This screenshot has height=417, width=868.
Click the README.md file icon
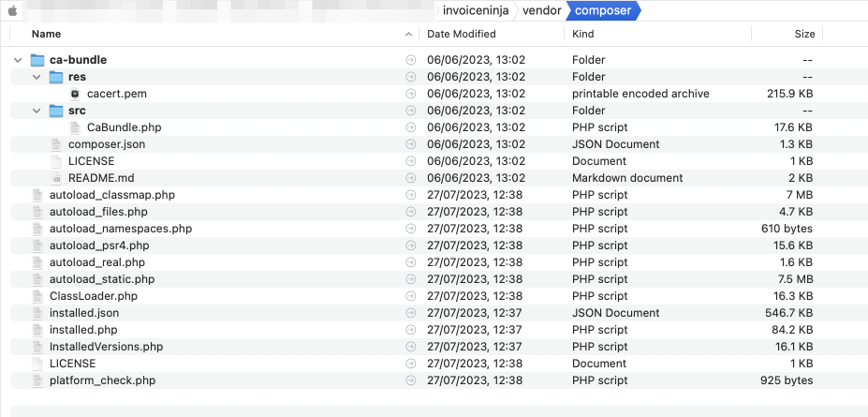tap(56, 178)
